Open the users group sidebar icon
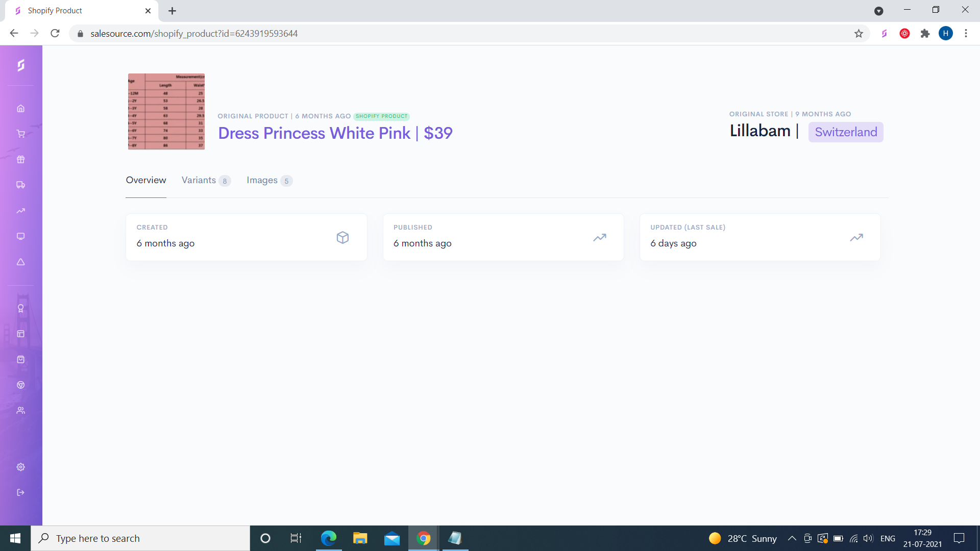This screenshot has width=980, height=551. point(20,410)
